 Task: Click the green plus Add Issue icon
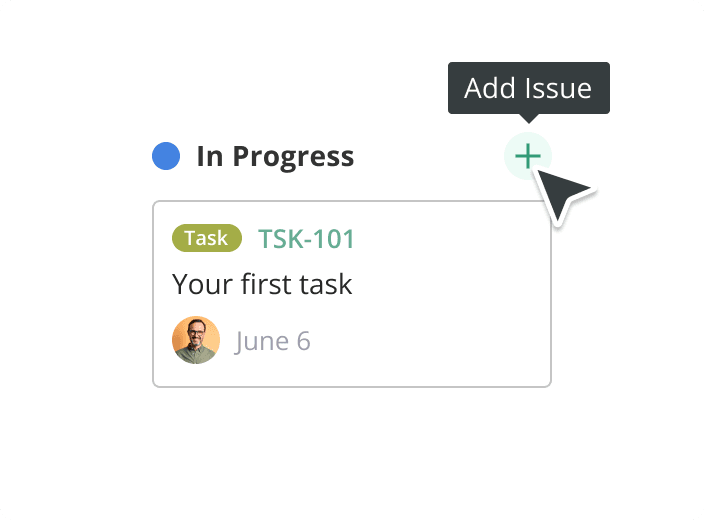click(527, 156)
